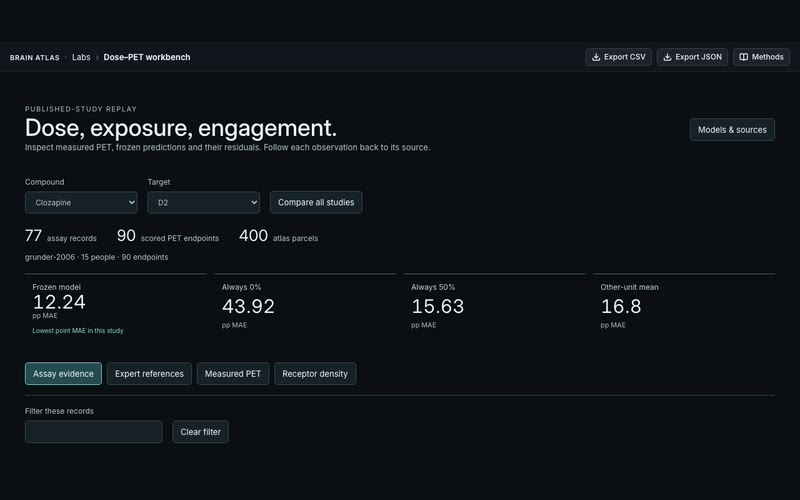Click the Dose–PET workbench breadcrumb
This screenshot has width=800, height=500.
coord(147,57)
